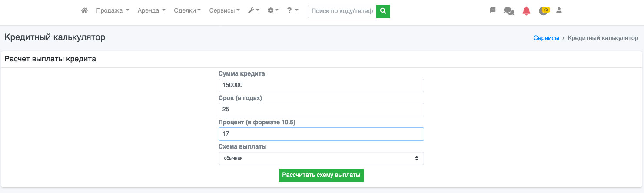The height and width of the screenshot is (193, 644).
Task: Follow the Сервисы breadcrumb link
Action: (x=546, y=38)
